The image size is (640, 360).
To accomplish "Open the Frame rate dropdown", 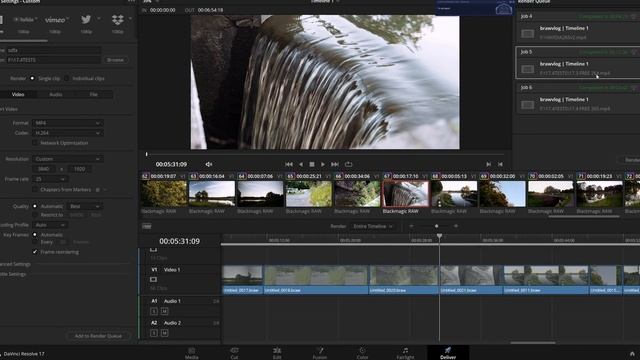I will (x=50, y=179).
